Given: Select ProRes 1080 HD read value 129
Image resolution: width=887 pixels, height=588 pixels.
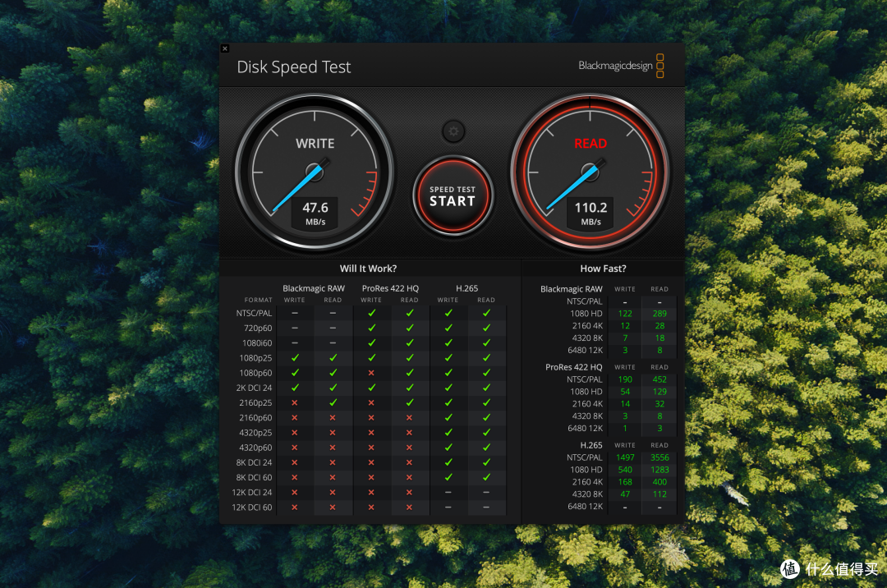Looking at the screenshot, I should tap(660, 392).
